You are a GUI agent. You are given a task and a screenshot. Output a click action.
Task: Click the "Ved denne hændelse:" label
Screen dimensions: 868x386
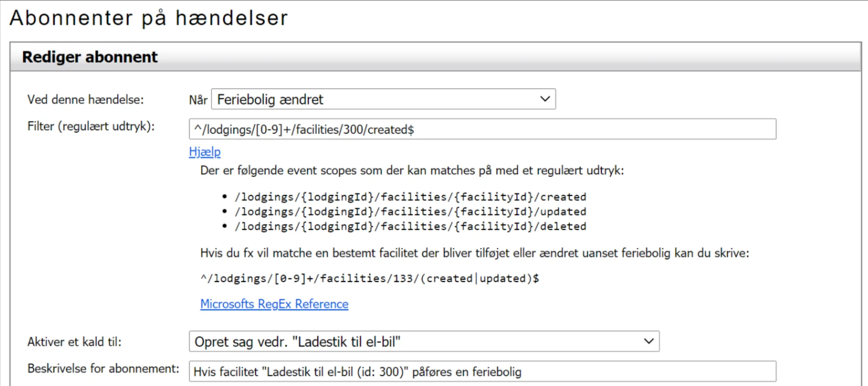[85, 99]
